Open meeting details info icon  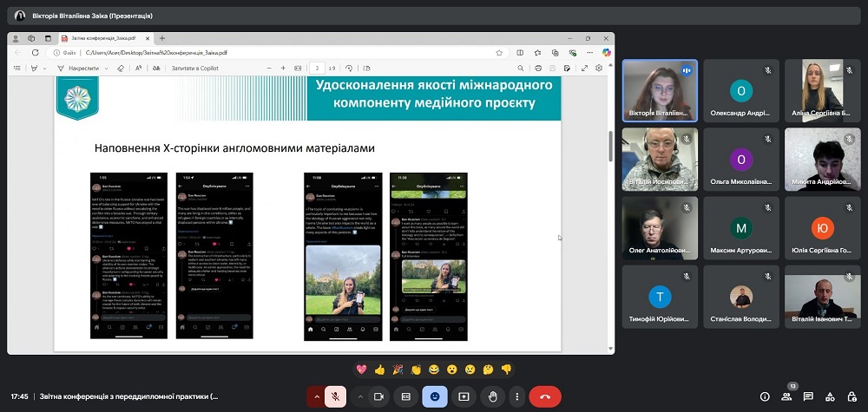764,396
